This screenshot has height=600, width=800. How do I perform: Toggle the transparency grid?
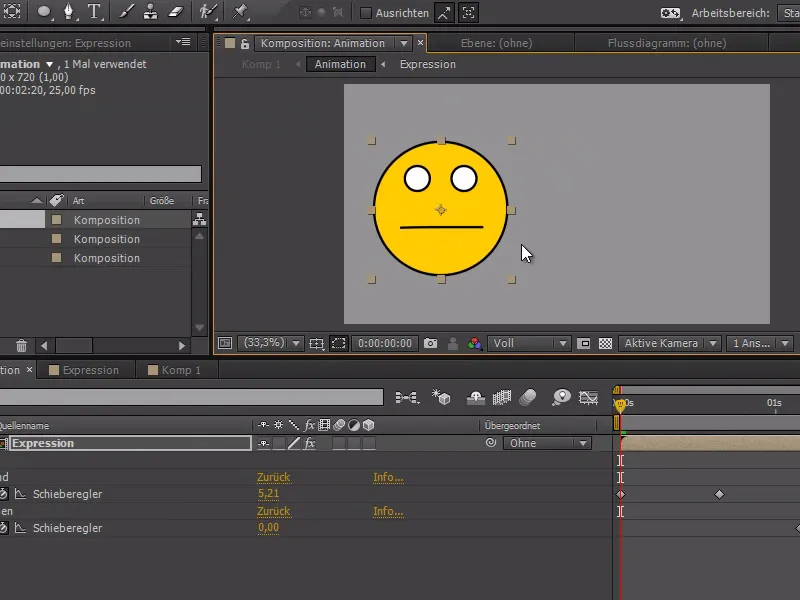pyautogui.click(x=605, y=343)
